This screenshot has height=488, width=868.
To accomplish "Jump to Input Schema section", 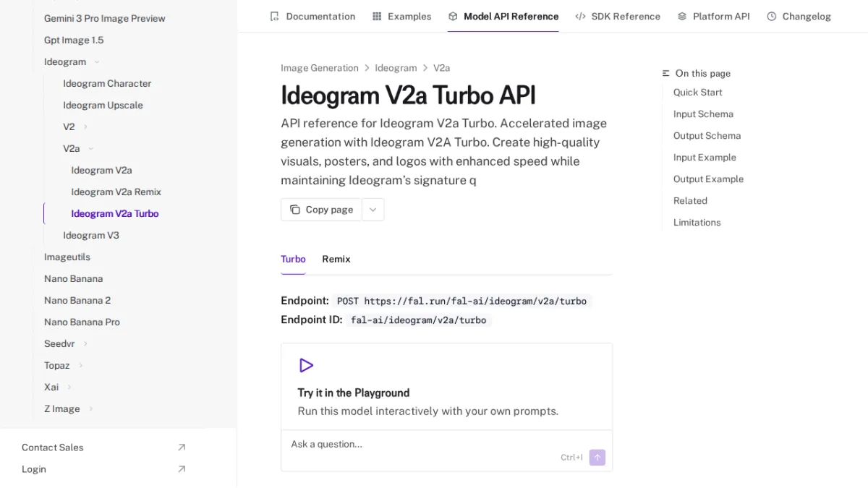I will click(703, 114).
